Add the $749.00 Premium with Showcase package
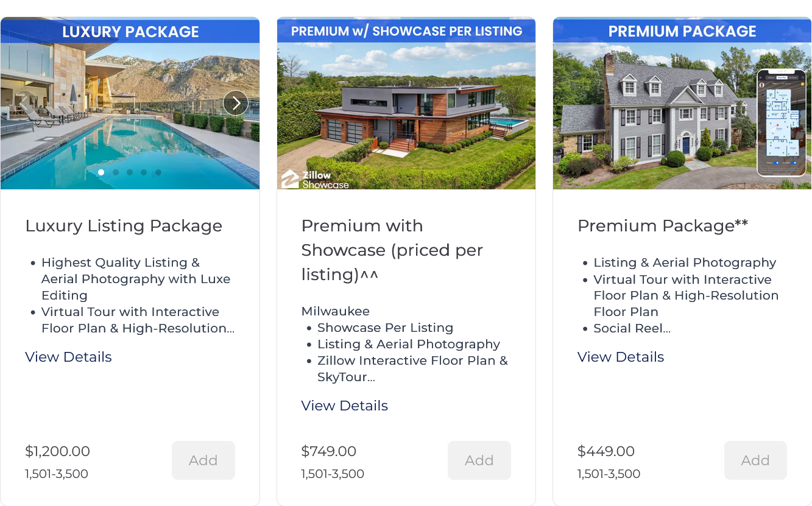This screenshot has width=812, height=506. click(x=479, y=460)
